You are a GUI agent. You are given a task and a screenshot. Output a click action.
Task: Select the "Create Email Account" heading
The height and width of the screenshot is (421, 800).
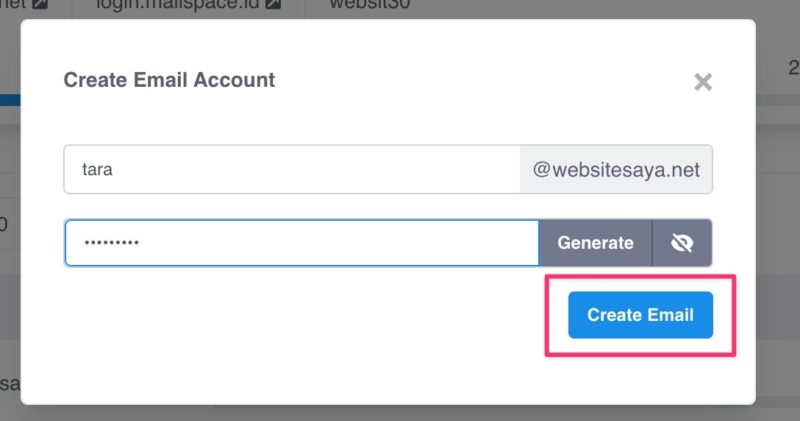169,80
